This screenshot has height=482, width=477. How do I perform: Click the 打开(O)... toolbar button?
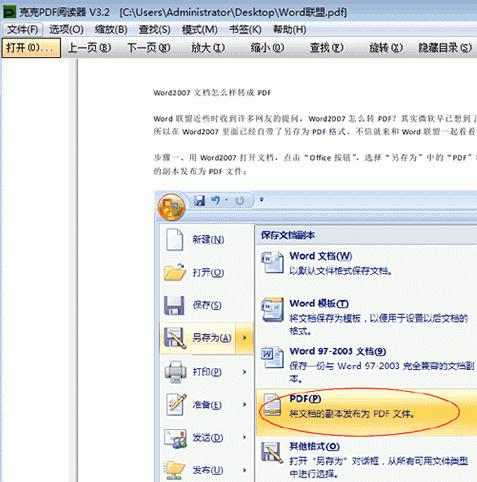coord(31,48)
